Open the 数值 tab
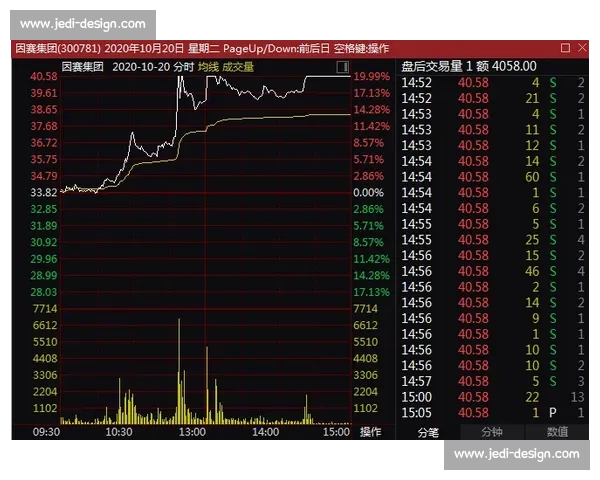The image size is (600, 480). pyautogui.click(x=557, y=432)
